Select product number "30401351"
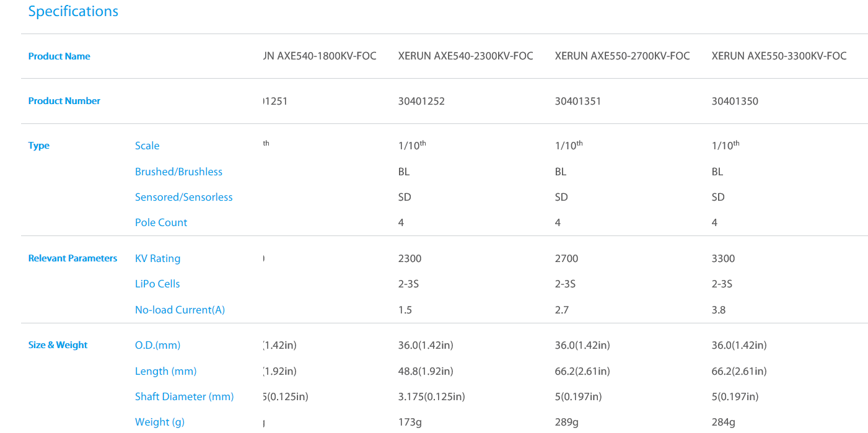Viewport: 868px width, 433px height. 578,101
